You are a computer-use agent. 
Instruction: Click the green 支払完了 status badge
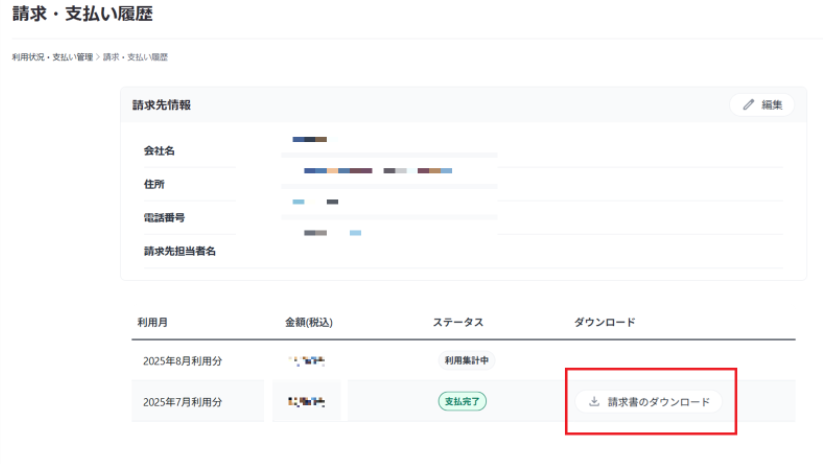coord(462,402)
